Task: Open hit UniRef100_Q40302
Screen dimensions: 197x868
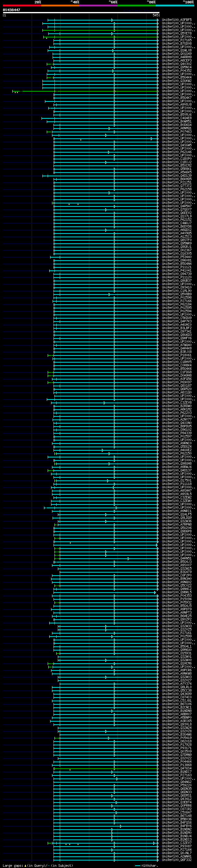Action: [x=177, y=64]
